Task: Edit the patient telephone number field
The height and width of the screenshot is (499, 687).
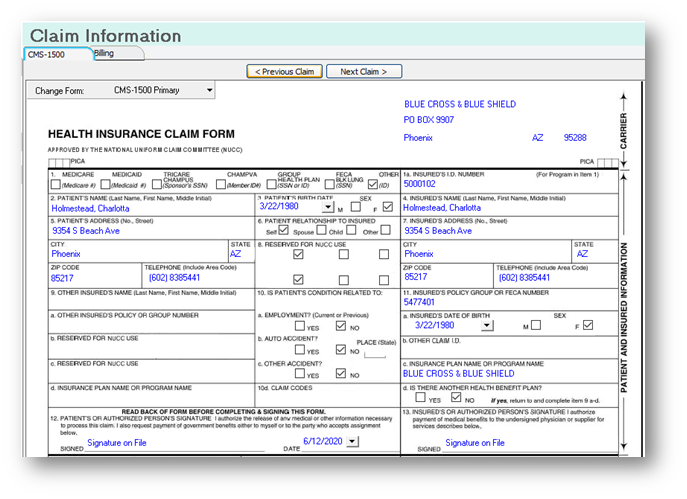Action: coord(199,278)
